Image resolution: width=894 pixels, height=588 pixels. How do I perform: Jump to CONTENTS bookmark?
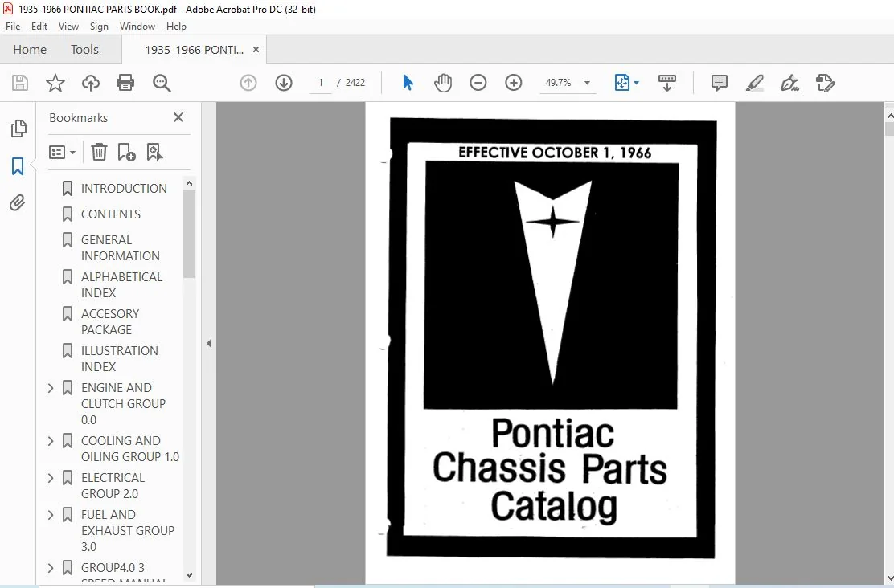111,214
